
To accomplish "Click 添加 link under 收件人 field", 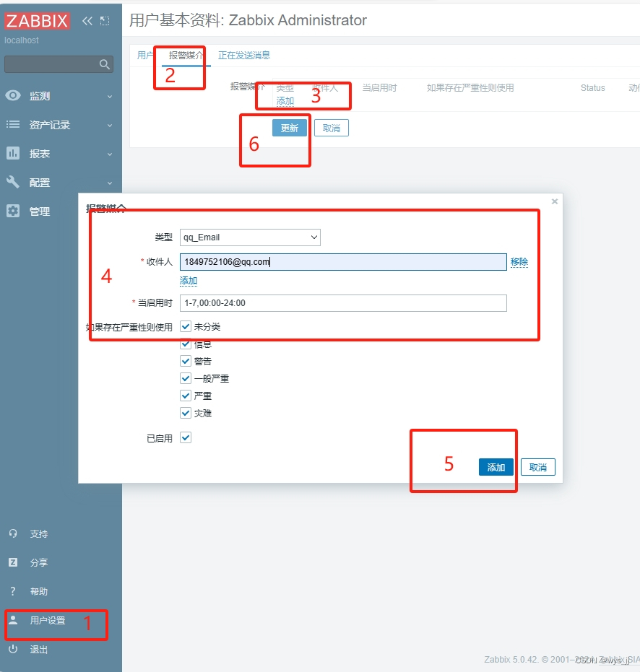I will [189, 281].
